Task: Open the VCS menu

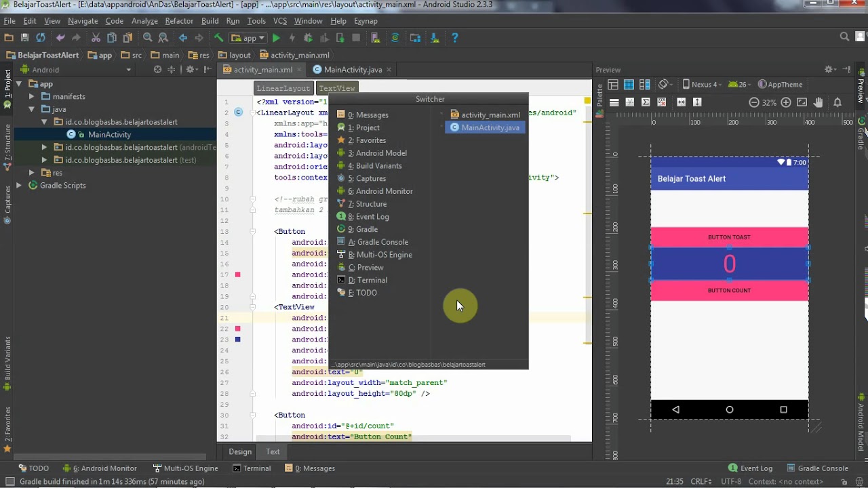Action: [280, 21]
